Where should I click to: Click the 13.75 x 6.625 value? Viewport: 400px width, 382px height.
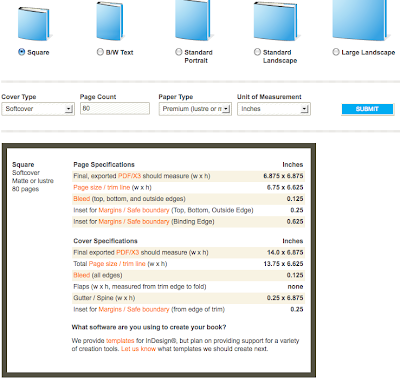click(283, 264)
